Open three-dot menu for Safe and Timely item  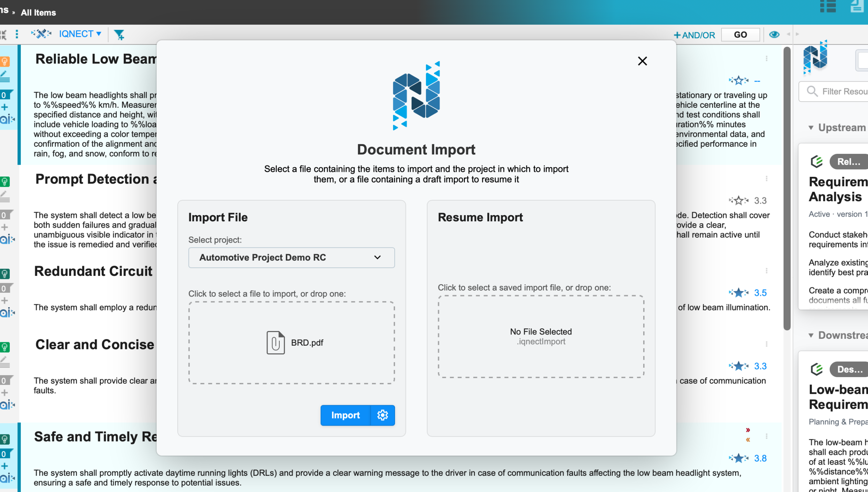[x=766, y=436]
